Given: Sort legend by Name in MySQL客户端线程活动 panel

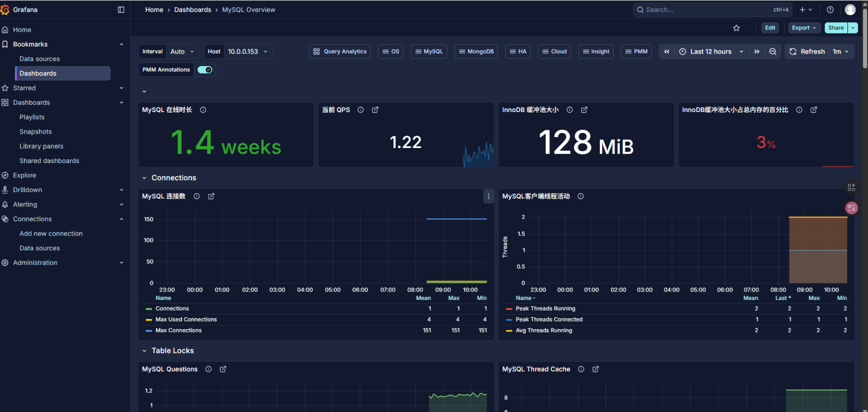Looking at the screenshot, I should pyautogui.click(x=526, y=298).
